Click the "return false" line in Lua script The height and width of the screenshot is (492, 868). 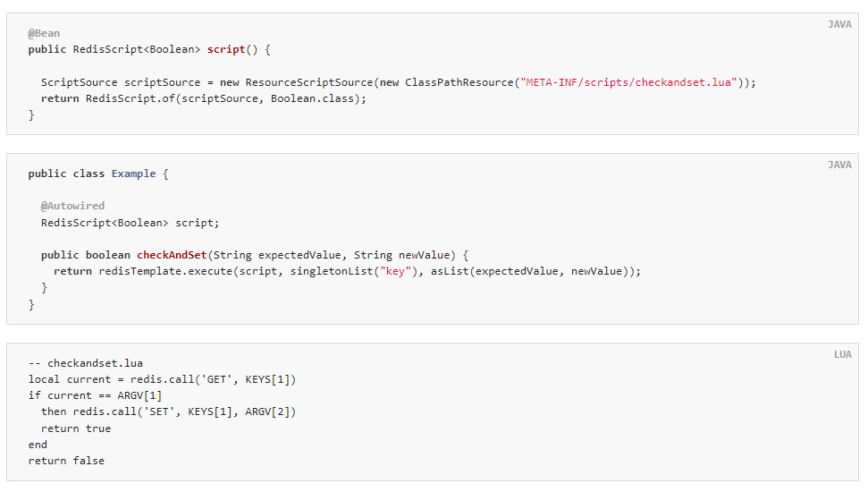point(66,461)
